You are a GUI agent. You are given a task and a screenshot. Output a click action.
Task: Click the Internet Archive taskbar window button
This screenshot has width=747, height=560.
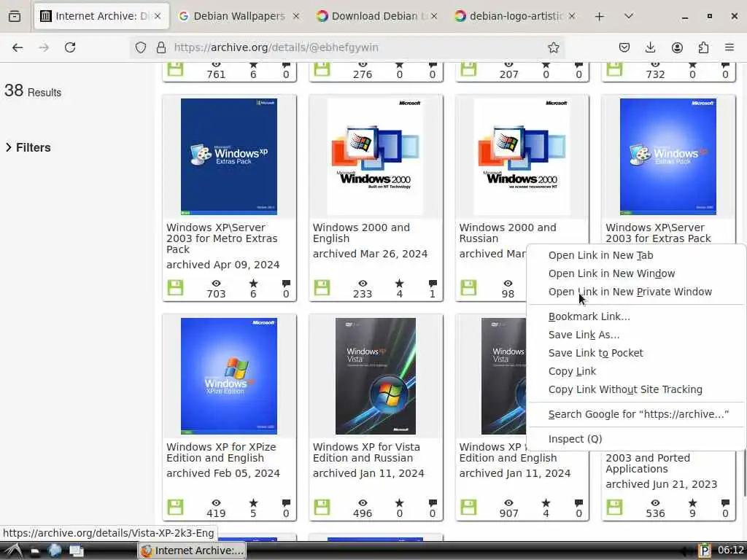coord(192,551)
